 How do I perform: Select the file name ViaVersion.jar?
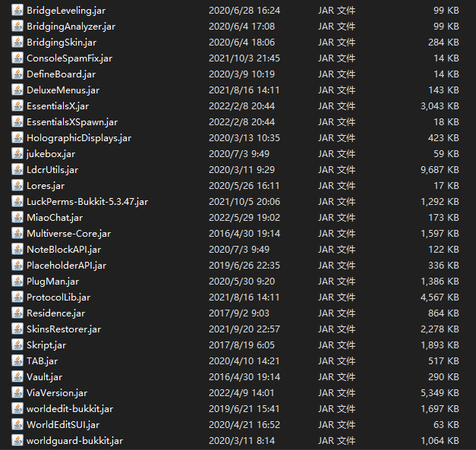point(57,393)
